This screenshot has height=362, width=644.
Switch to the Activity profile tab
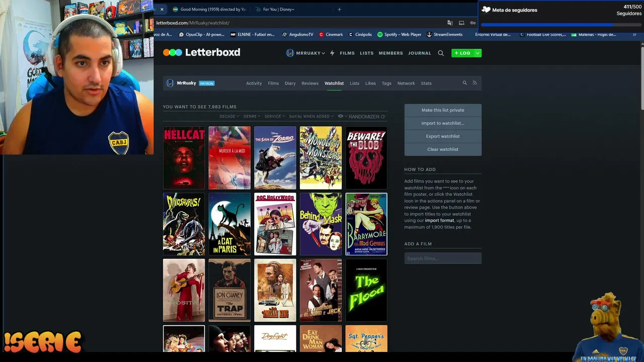(x=254, y=83)
